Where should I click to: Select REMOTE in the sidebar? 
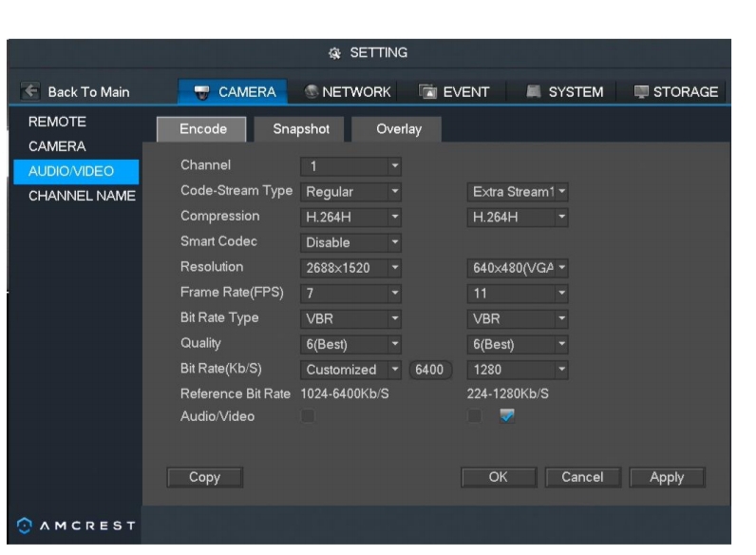(x=57, y=122)
